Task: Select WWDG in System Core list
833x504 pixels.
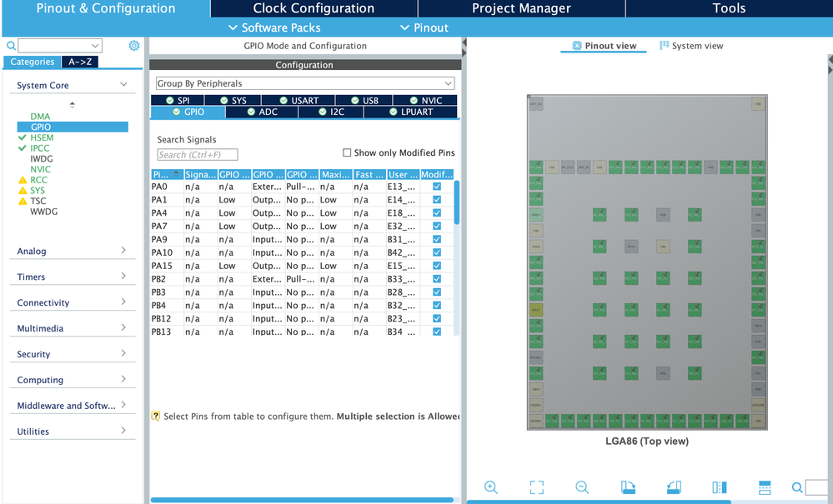Action: [43, 212]
